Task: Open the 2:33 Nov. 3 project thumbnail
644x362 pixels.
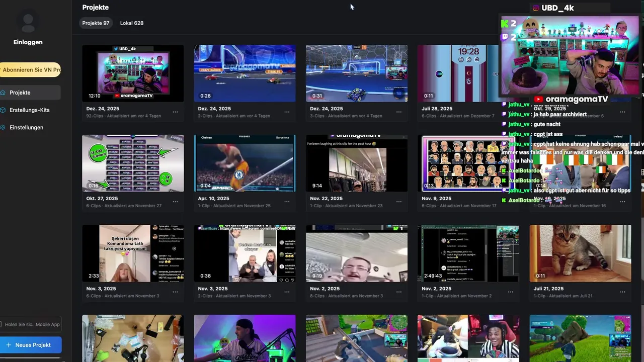Action: [133, 253]
